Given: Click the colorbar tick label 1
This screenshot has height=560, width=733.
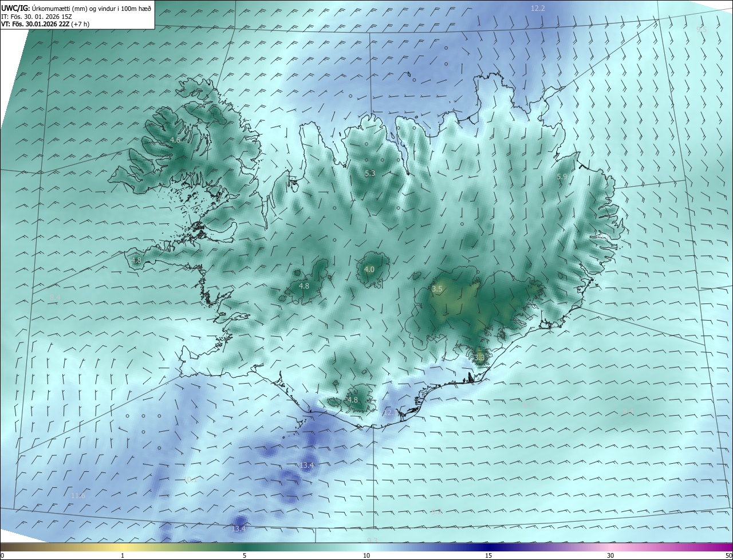Looking at the screenshot, I should pyautogui.click(x=123, y=555).
